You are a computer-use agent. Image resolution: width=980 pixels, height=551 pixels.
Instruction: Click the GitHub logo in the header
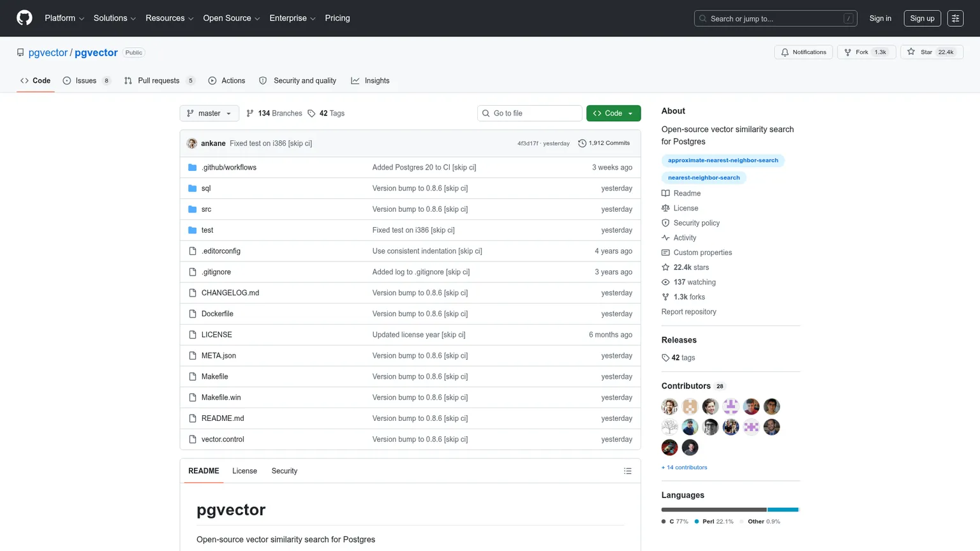[x=24, y=18]
